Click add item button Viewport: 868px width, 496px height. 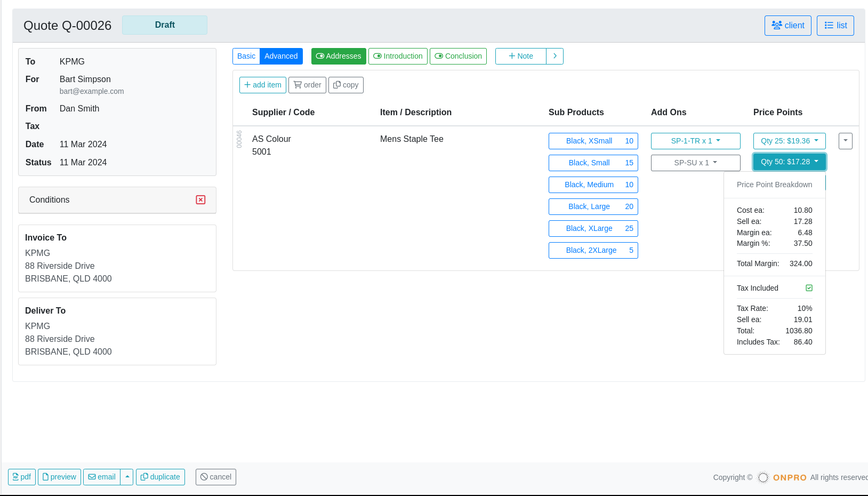(263, 85)
